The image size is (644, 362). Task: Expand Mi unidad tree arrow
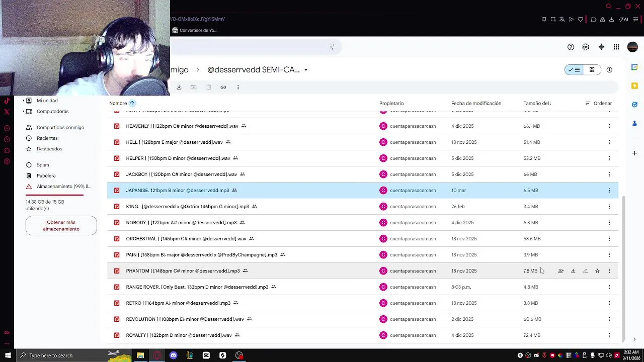coord(23,101)
